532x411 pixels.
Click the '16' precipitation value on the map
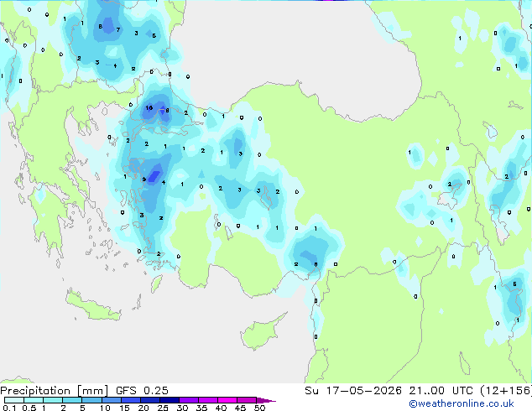[149, 108]
